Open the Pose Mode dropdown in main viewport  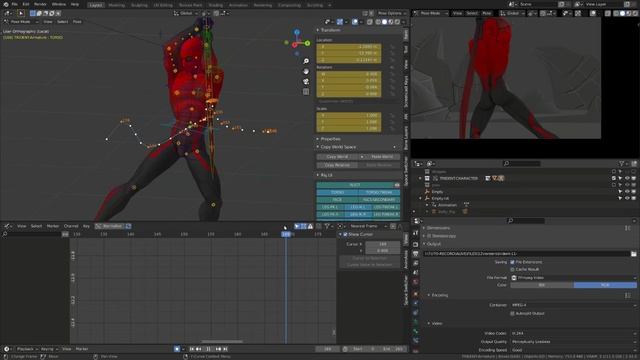point(20,22)
